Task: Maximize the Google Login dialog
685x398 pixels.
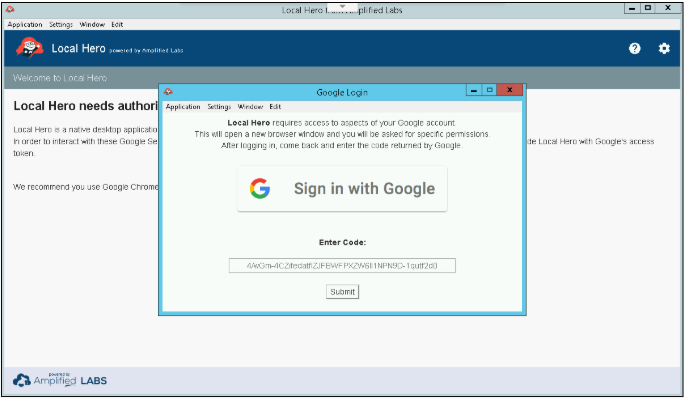Action: 489,90
